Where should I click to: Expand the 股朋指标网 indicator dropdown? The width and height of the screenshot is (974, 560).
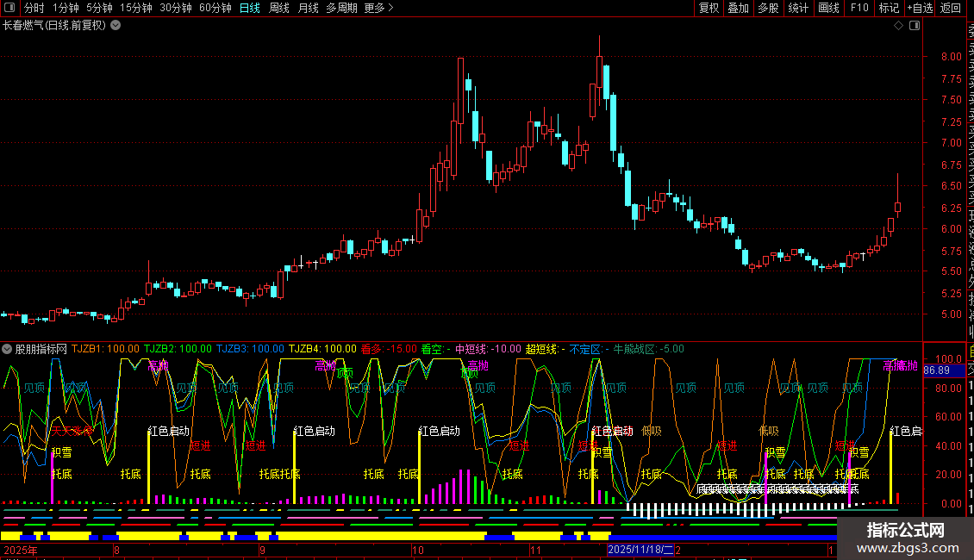pyautogui.click(x=8, y=349)
